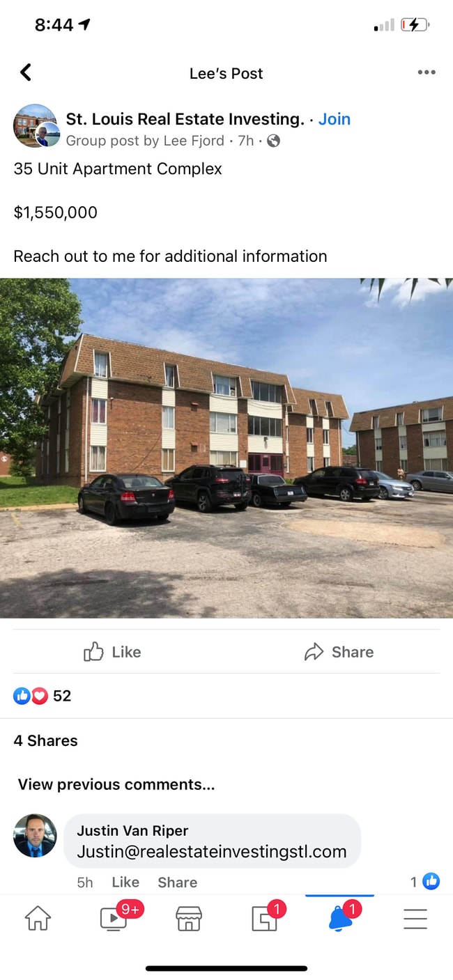Open the Marketplace storefront tab
The width and height of the screenshot is (453, 980).
point(188,919)
